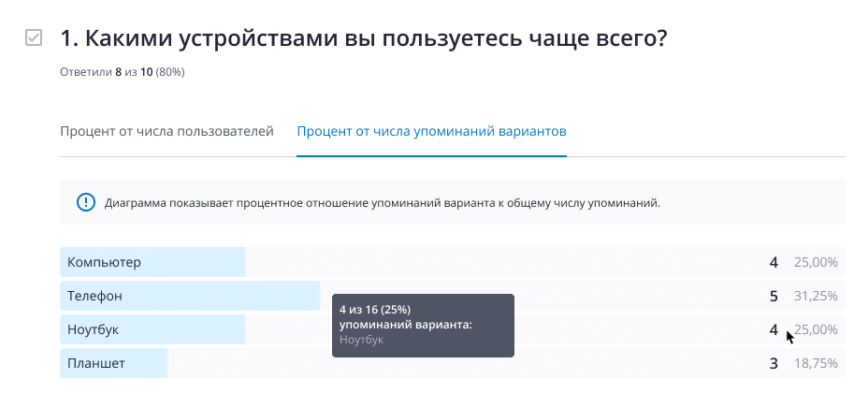This screenshot has width=868, height=408.
Task: Click the 31,25% percentage for Телефон
Action: click(816, 296)
